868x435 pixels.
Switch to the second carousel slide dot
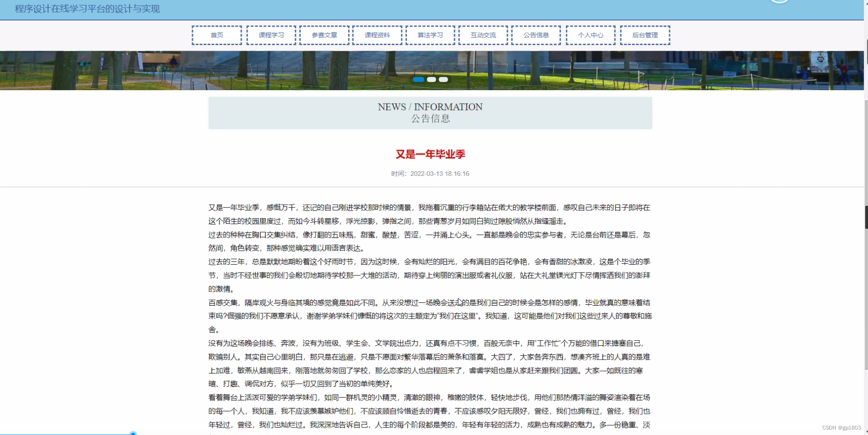coord(431,80)
